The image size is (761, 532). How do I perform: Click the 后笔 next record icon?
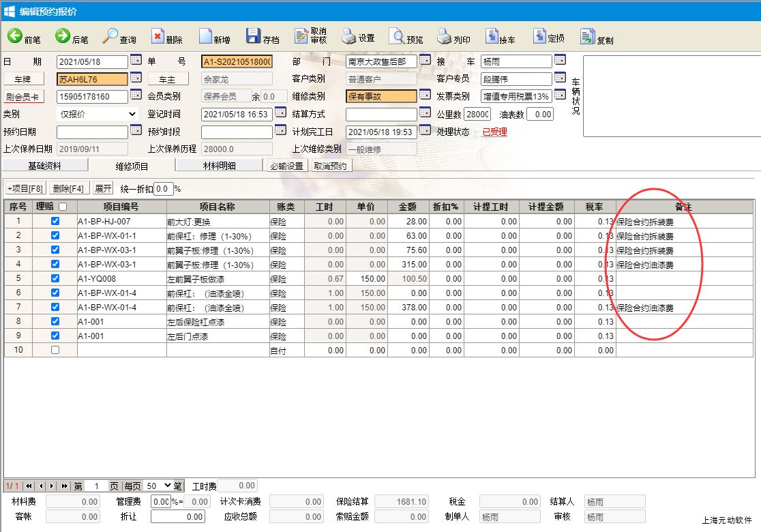pos(63,37)
